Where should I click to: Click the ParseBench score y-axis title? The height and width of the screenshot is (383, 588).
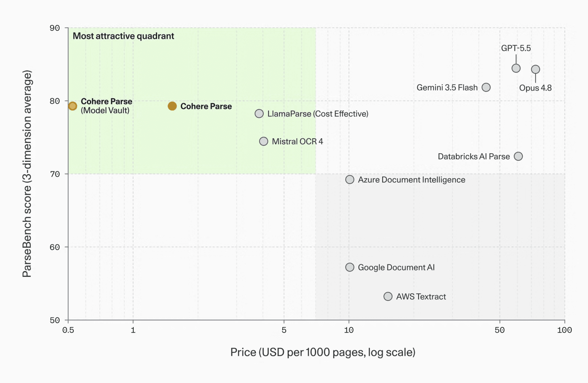tap(27, 173)
